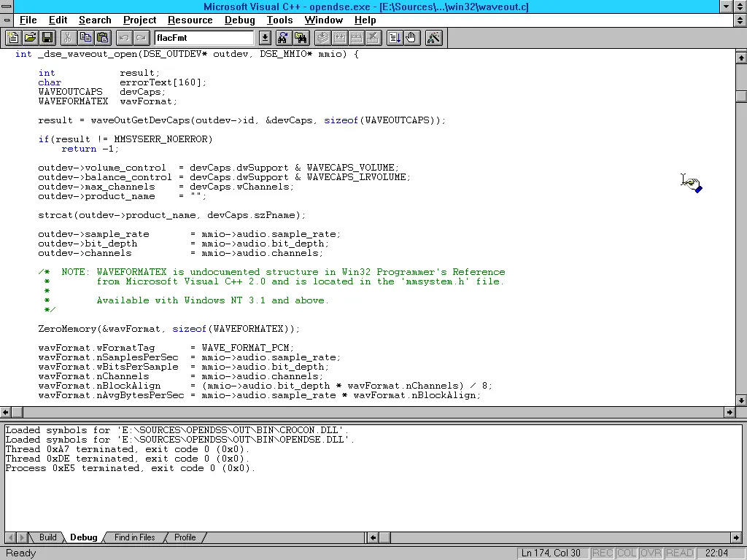Click the output pane scroll left arrow

coord(373,537)
